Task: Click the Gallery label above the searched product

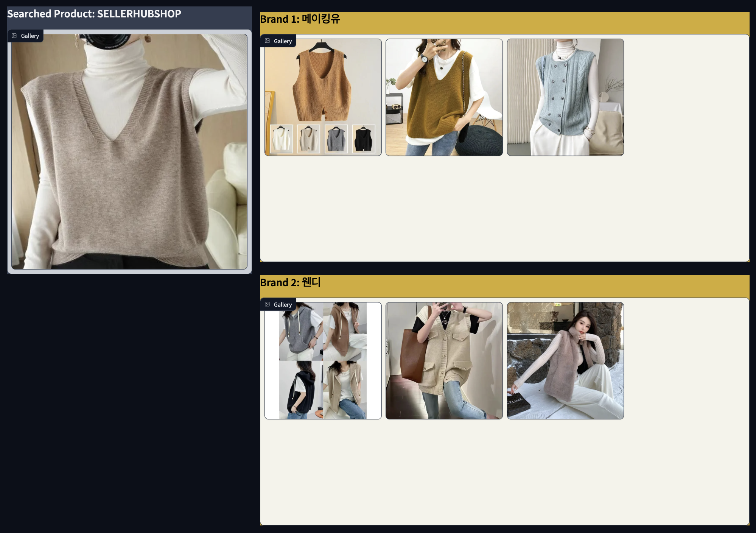Action: click(30, 36)
